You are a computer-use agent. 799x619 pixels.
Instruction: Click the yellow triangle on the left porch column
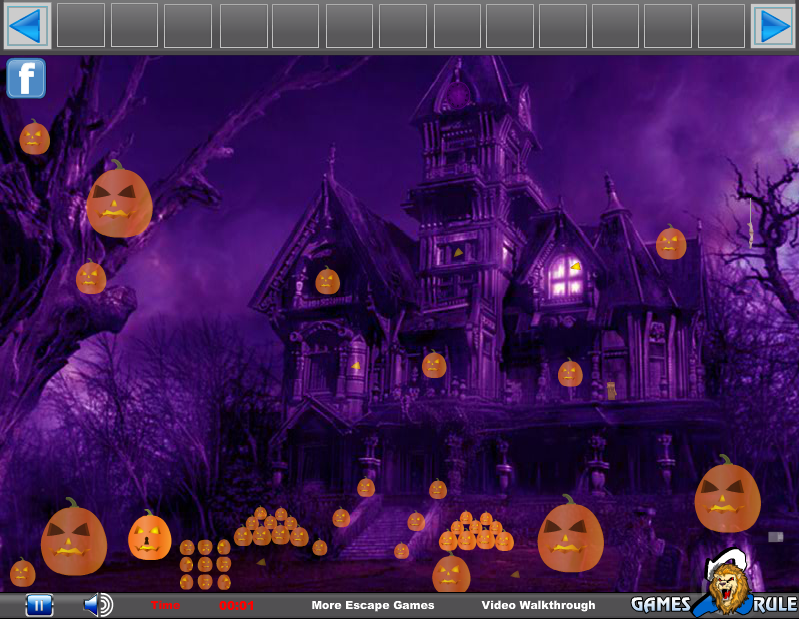pyautogui.click(x=356, y=365)
